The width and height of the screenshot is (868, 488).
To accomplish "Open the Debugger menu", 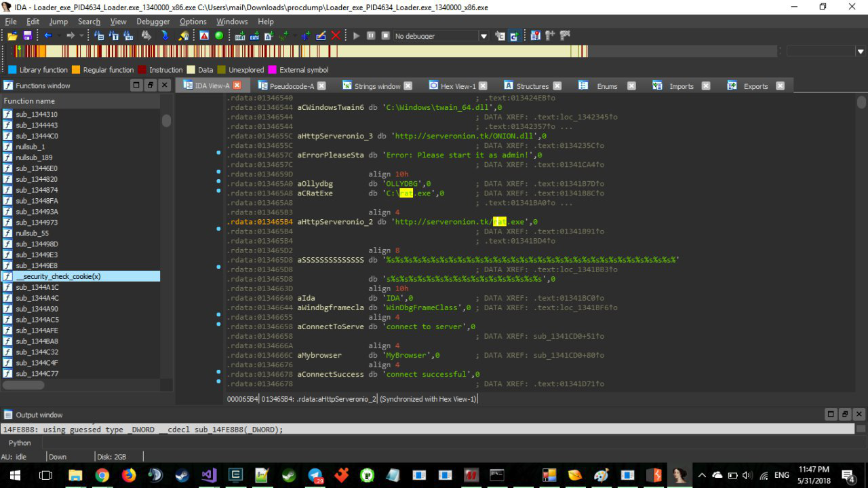I will tap(153, 22).
